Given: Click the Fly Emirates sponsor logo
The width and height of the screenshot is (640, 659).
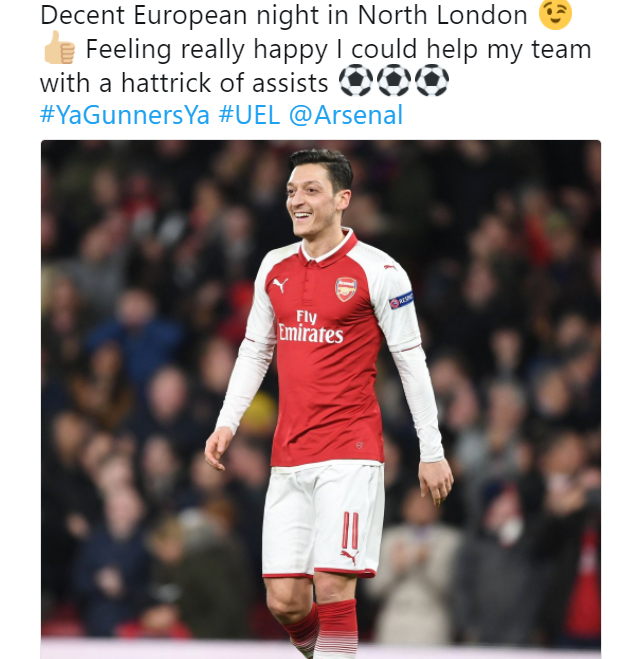Looking at the screenshot, I should [x=311, y=327].
